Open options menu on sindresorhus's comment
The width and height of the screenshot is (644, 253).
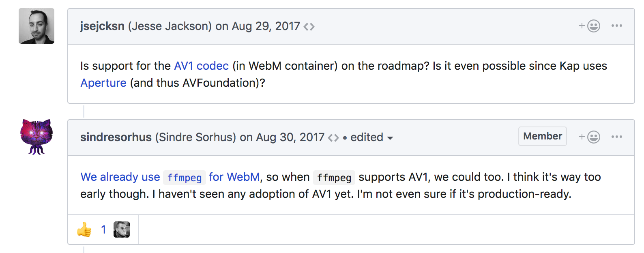616,137
